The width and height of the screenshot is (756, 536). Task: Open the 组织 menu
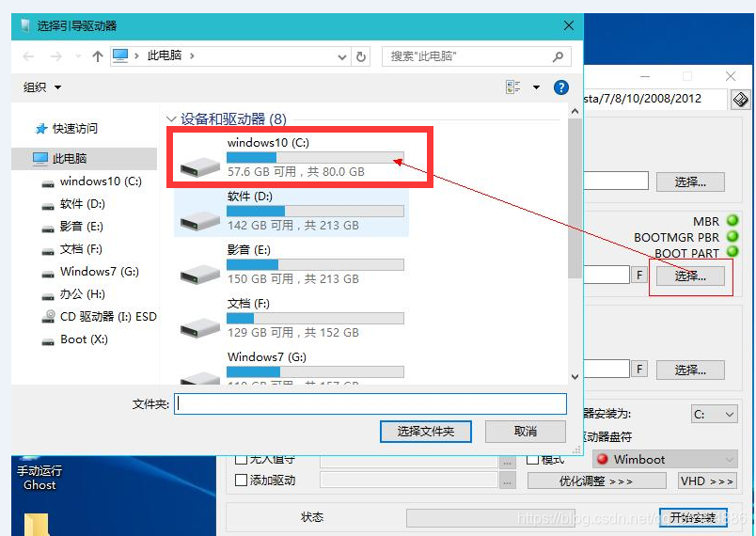[x=42, y=87]
